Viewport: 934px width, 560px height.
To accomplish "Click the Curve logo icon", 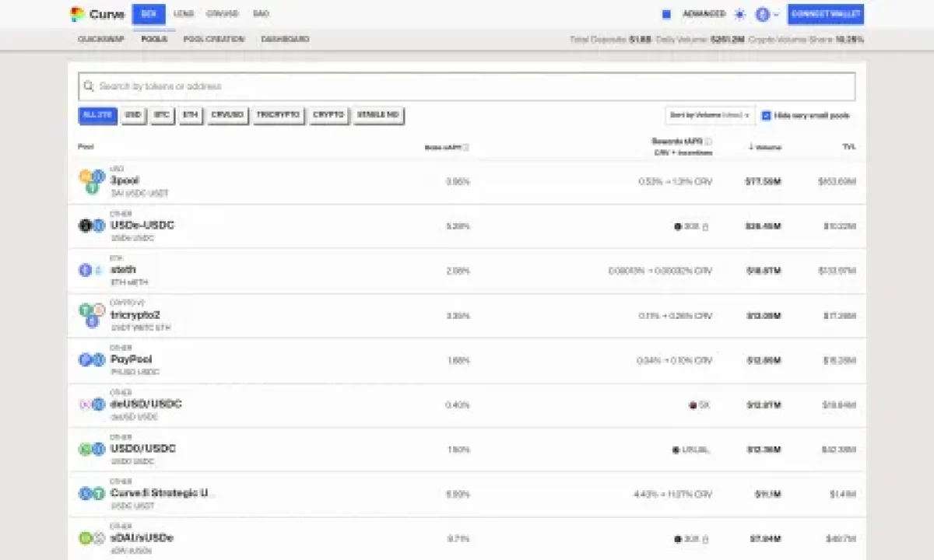I will (77, 14).
